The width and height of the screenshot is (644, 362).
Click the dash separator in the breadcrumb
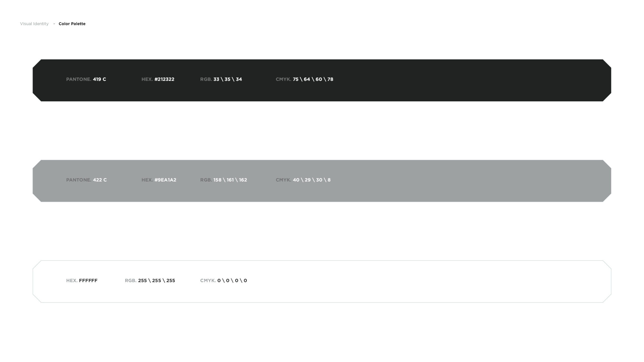[x=54, y=24]
